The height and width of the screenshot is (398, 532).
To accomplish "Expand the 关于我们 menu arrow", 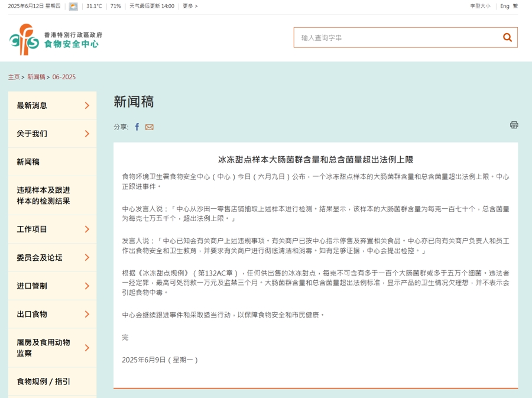I will 87,134.
